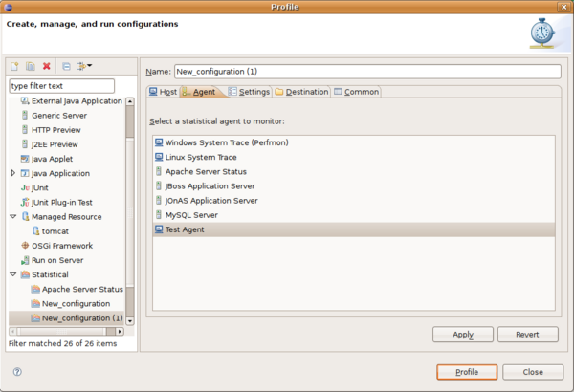Close the Profile dialog window

tap(563, 7)
